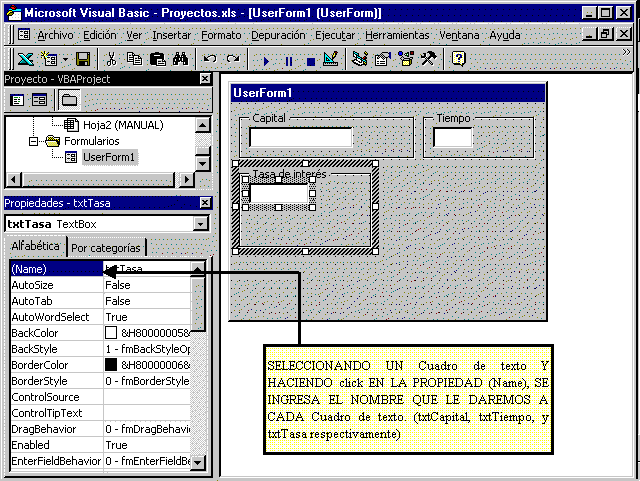Click the ControlSource value field
This screenshot has height=481, width=640.
tap(147, 397)
